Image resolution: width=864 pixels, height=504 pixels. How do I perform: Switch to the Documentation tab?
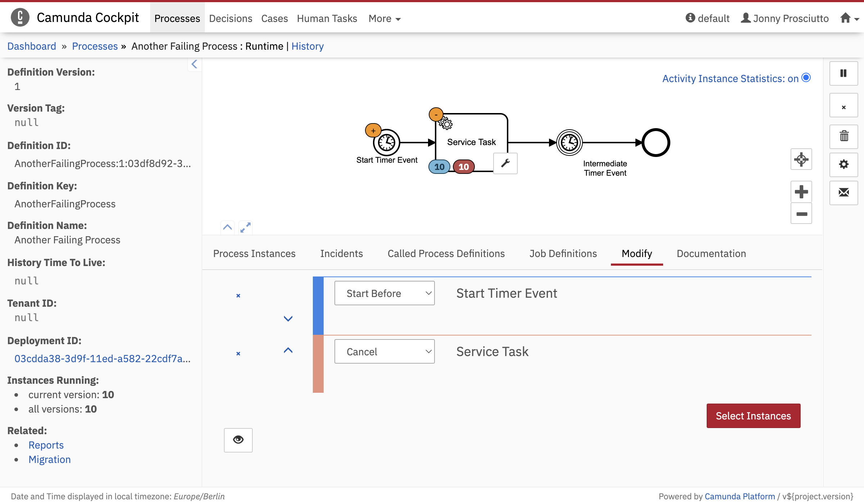[711, 253]
